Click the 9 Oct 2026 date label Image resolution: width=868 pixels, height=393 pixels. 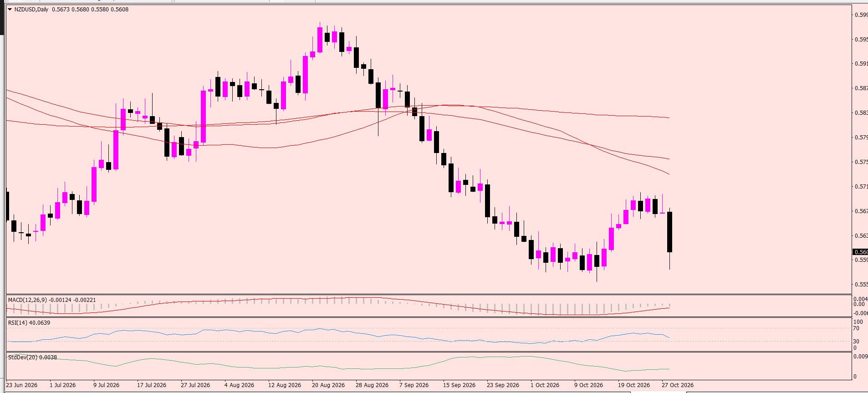(x=589, y=385)
